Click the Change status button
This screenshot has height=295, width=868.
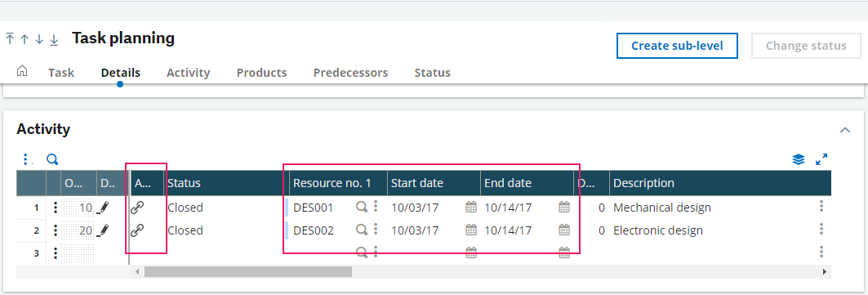(806, 46)
